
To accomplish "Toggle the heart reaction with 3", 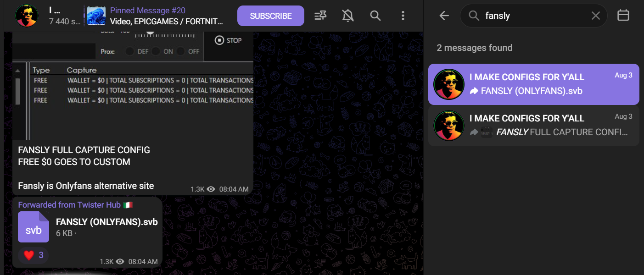I will click(x=34, y=255).
